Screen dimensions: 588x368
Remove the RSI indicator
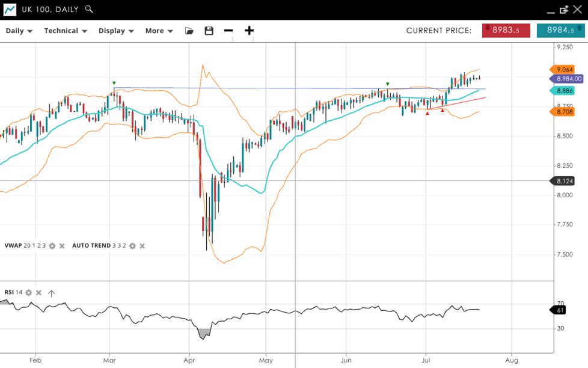coord(39,293)
